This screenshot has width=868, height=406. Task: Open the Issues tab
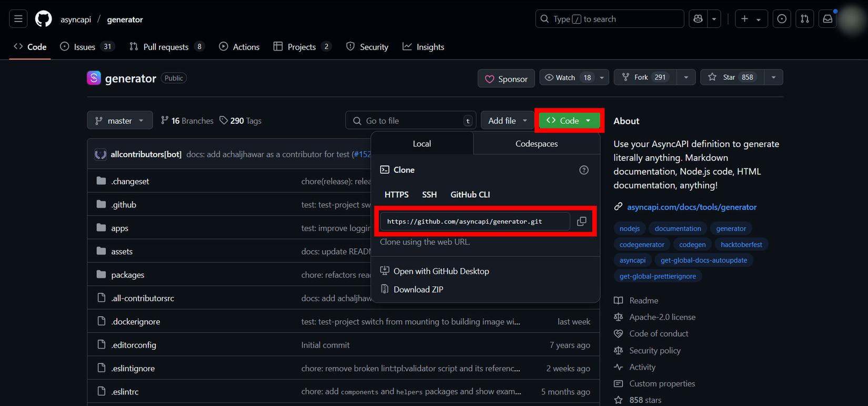[87, 47]
